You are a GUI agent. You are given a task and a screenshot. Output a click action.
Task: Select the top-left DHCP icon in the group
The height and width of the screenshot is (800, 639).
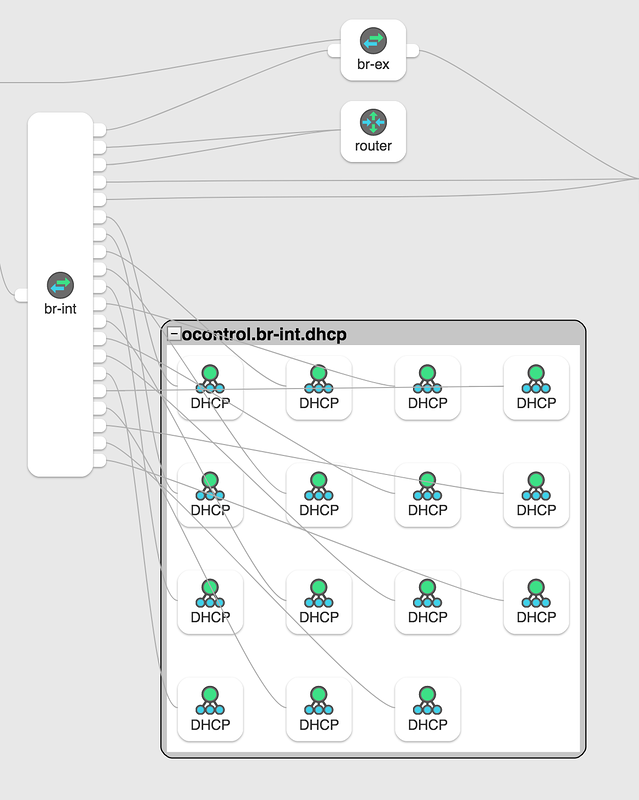pos(210,379)
